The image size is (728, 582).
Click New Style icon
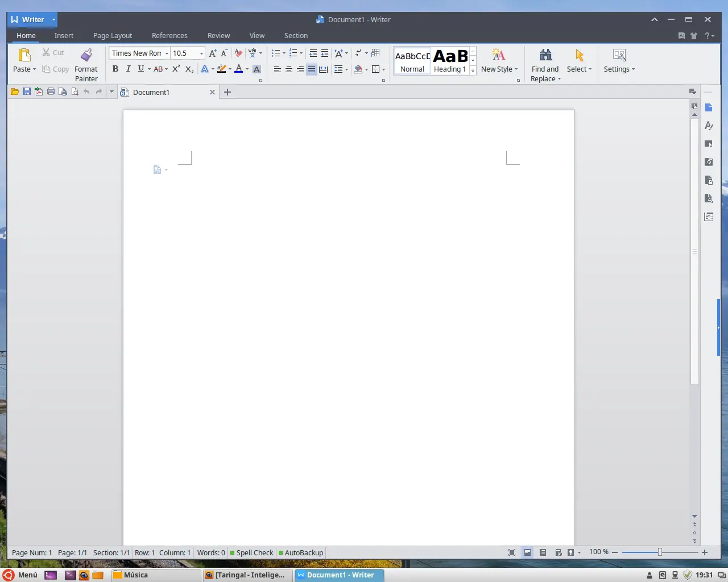click(499, 55)
